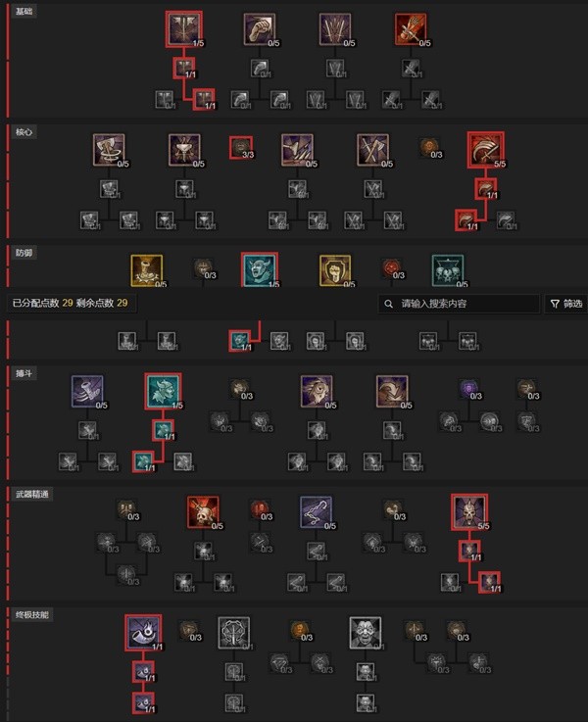Screen dimensions: 588x722
Task: Click the 已分配点数 29 points counter
Action: click(x=42, y=303)
